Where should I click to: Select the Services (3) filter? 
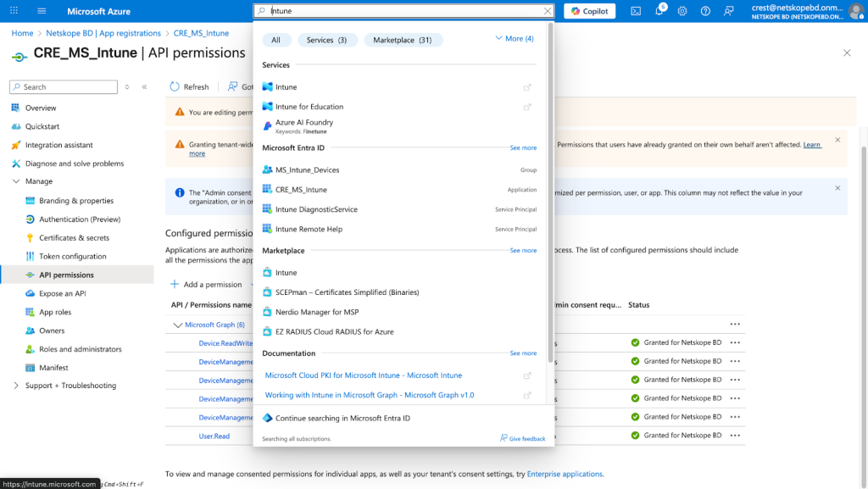click(x=326, y=40)
